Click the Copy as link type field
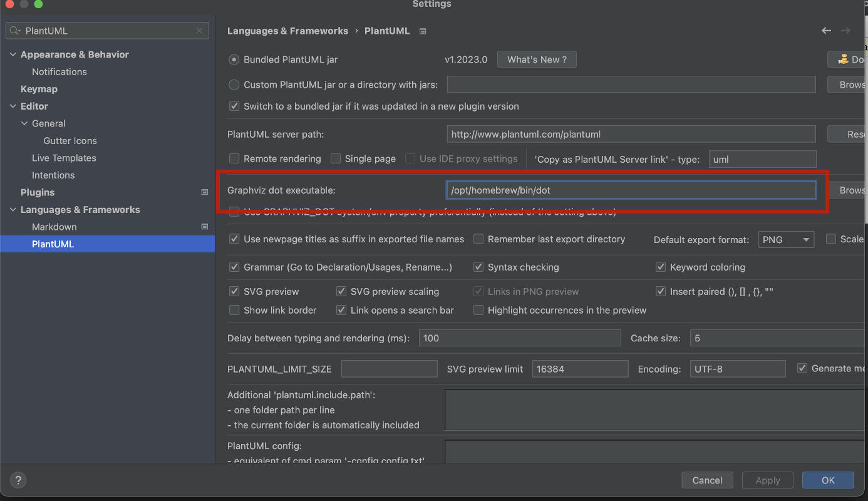This screenshot has width=868, height=501. point(763,159)
